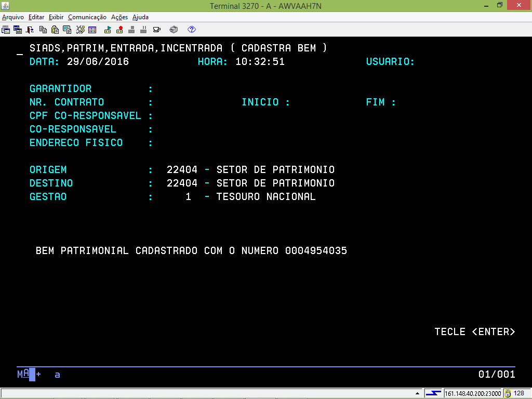532x399 pixels.
Task: Minimize the Terminal 3270 window
Action: coord(486,5)
